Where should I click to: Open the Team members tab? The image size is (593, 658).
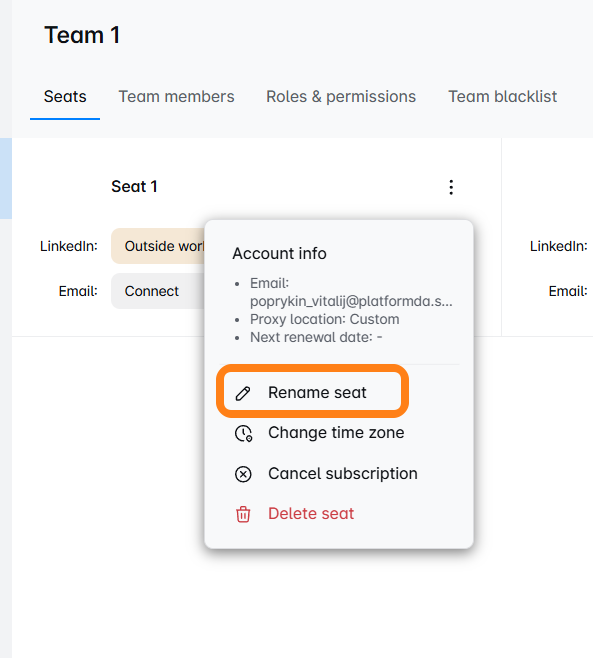(x=176, y=97)
